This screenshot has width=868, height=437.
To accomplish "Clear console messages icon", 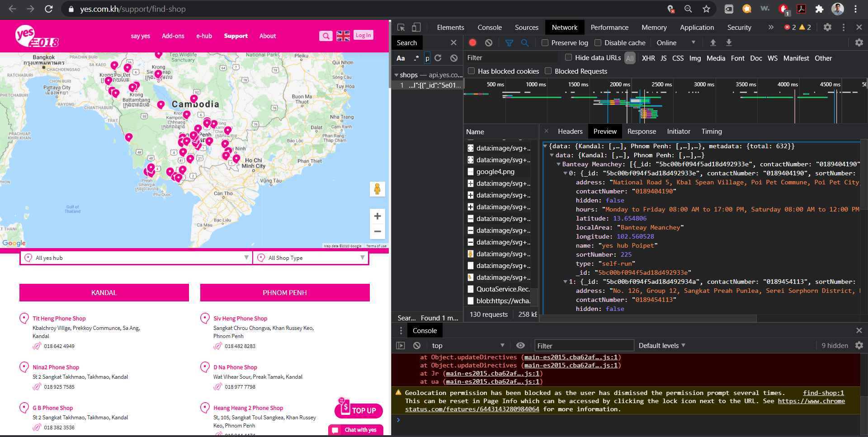I will click(417, 345).
